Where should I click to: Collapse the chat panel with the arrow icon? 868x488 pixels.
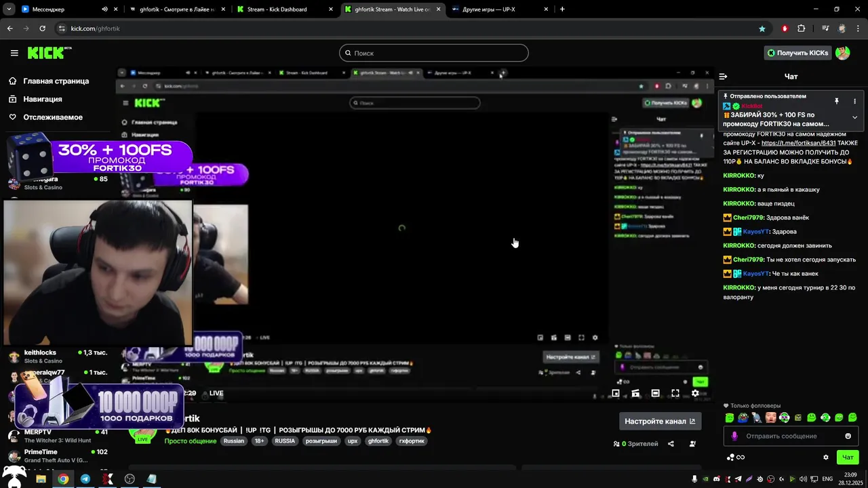(723, 77)
